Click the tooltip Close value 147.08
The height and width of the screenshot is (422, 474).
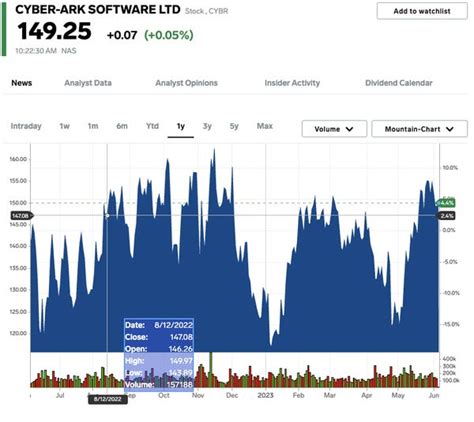pos(181,337)
